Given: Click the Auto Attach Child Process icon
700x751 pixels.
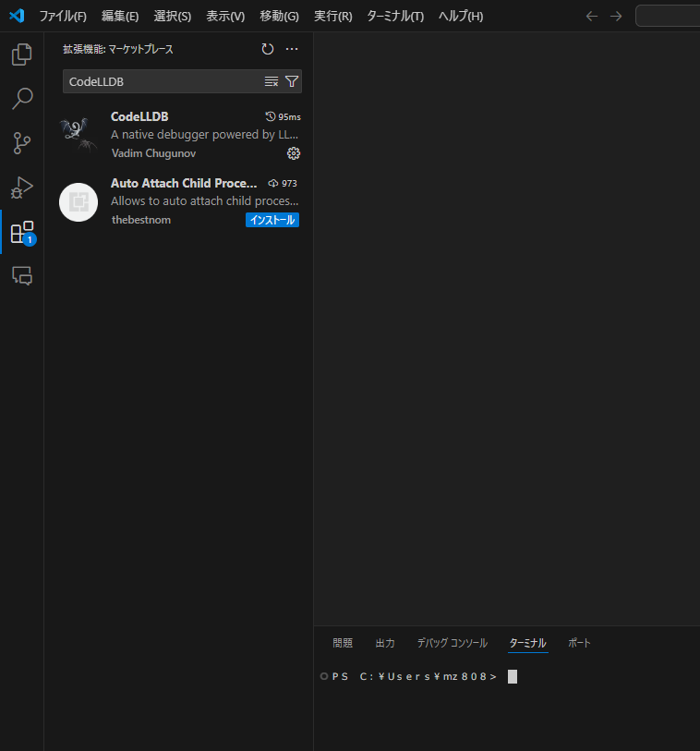Looking at the screenshot, I should click(x=78, y=202).
